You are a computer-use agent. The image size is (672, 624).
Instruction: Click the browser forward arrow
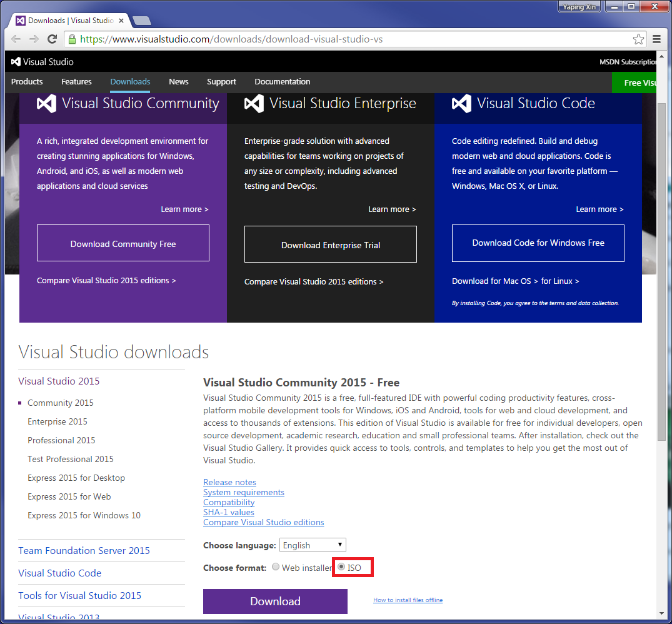[34, 39]
